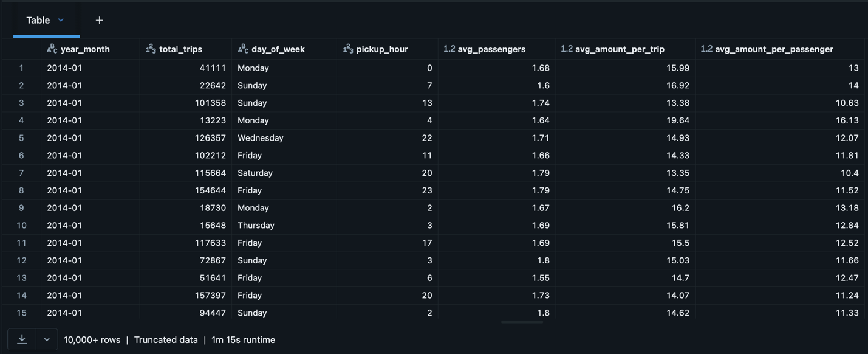The width and height of the screenshot is (868, 354).
Task: Click the string type icon for day_of_week
Action: click(243, 49)
